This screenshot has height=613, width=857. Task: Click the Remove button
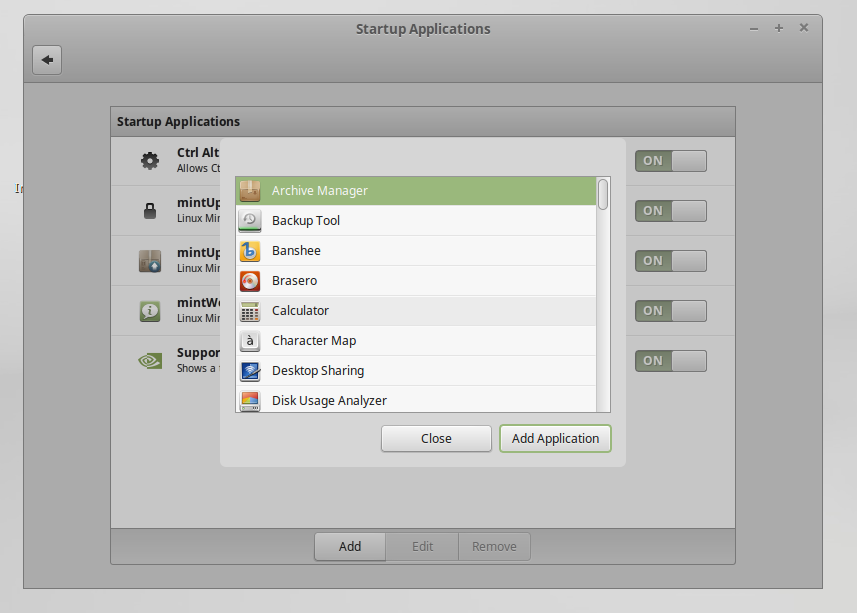tap(494, 546)
